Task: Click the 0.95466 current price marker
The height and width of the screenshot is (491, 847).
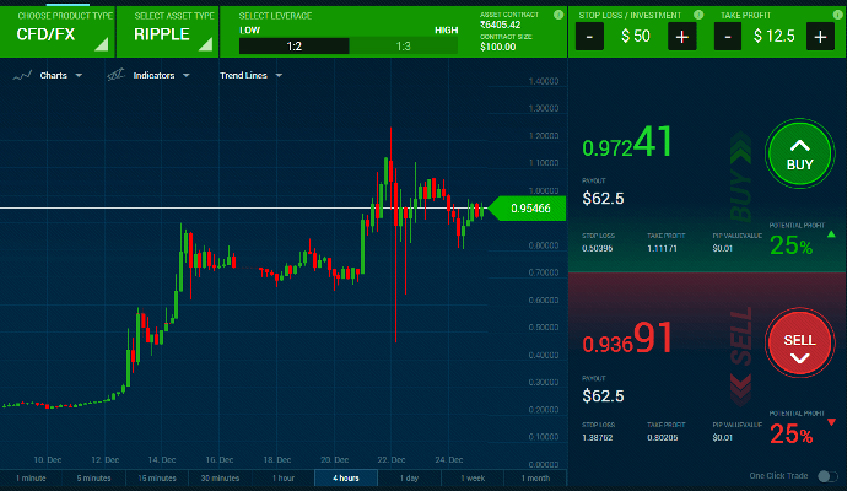Action: click(x=530, y=208)
